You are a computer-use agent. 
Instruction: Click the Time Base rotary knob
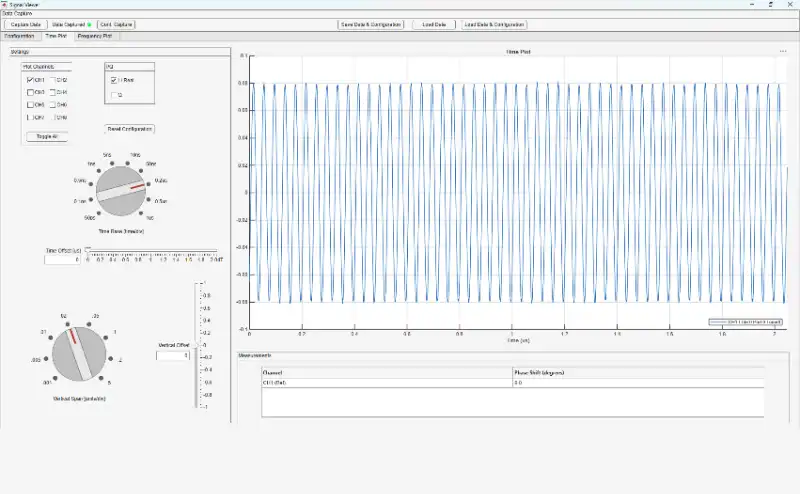point(121,191)
